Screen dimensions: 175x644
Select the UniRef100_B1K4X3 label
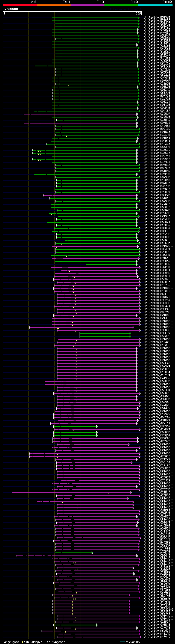point(157,342)
